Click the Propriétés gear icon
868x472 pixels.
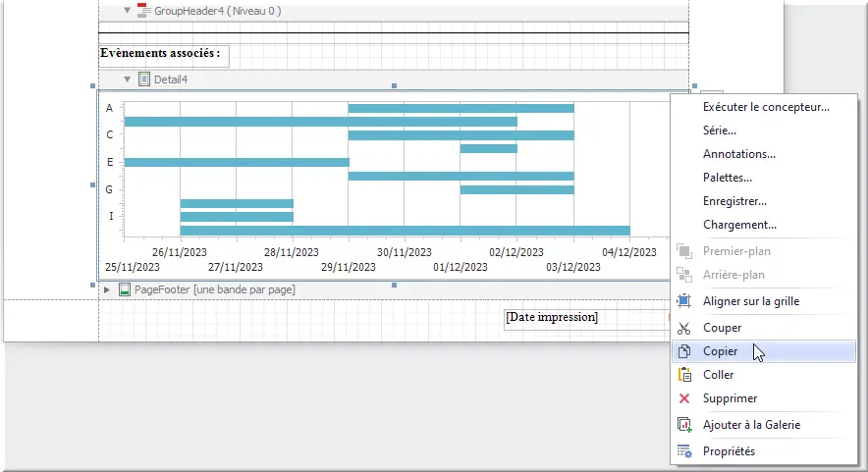point(684,451)
